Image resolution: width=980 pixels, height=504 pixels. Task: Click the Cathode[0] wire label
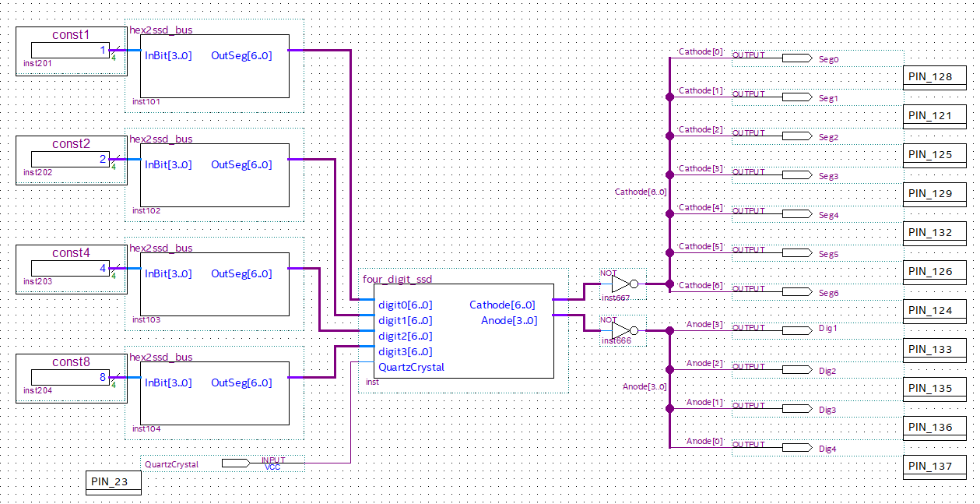[701, 51]
